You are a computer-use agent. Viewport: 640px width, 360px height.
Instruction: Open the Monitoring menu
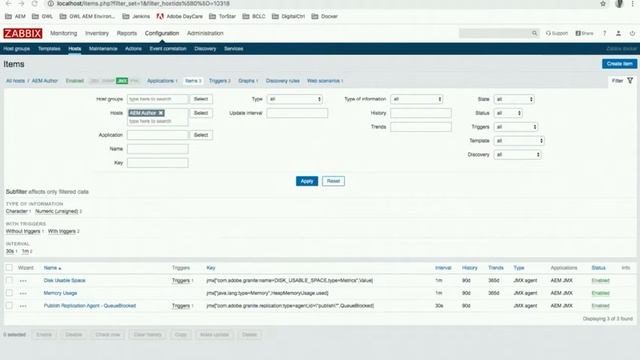coord(63,33)
